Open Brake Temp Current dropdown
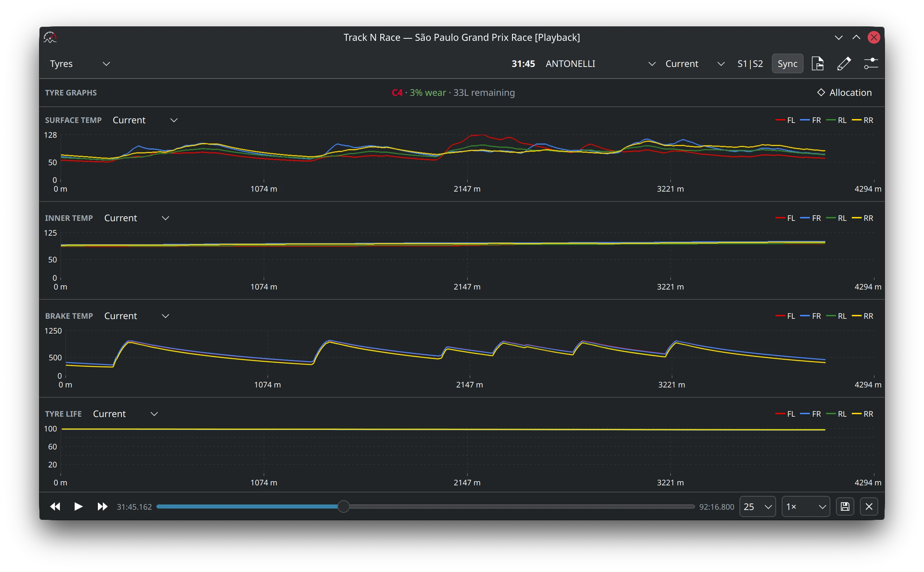The image size is (924, 572). coord(137,316)
